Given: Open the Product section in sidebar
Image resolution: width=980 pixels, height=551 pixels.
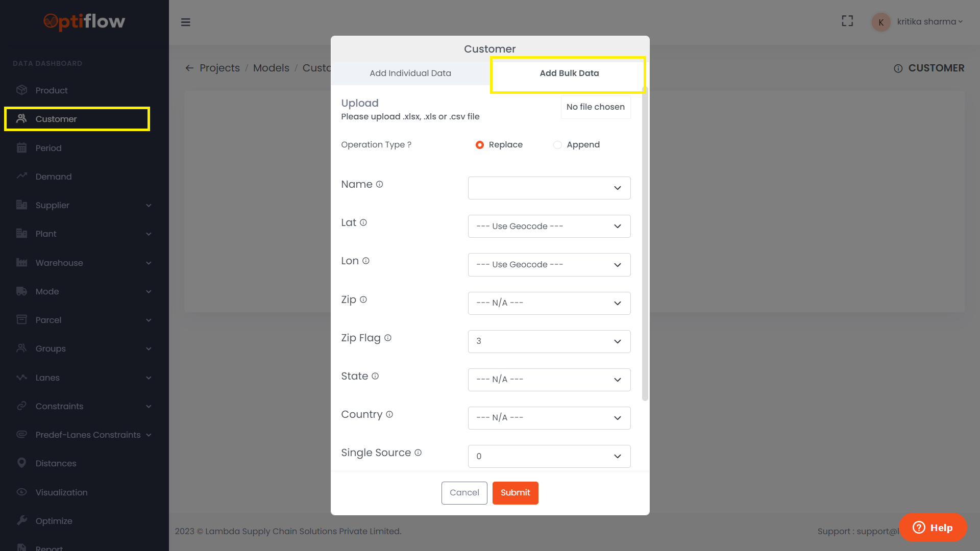Looking at the screenshot, I should [x=51, y=90].
